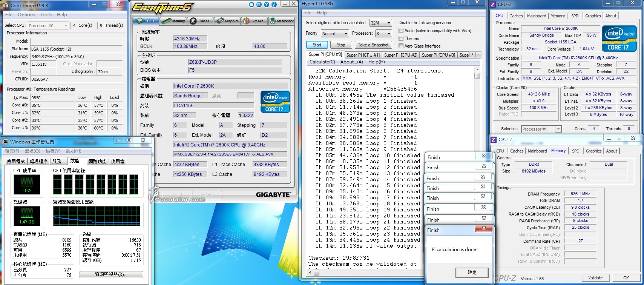Open the Hyper PI File menu

click(x=308, y=12)
